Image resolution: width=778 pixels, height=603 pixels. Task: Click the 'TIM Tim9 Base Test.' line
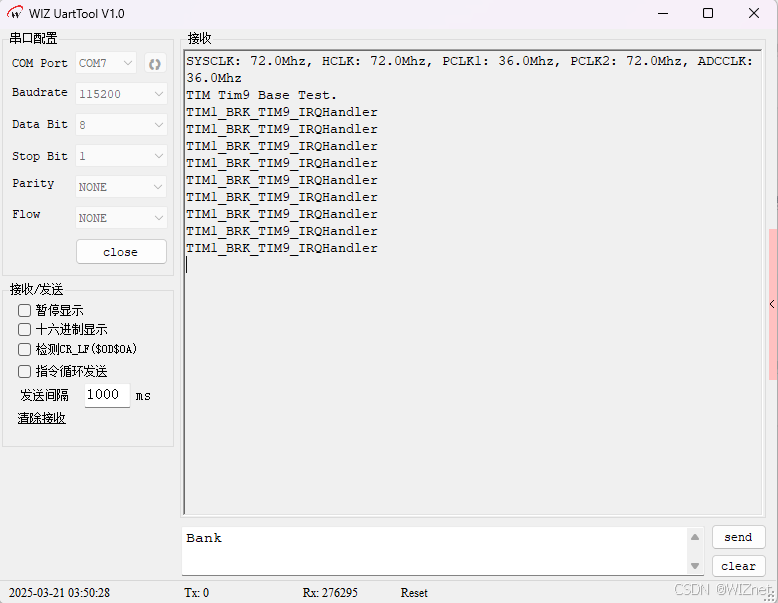click(x=261, y=95)
